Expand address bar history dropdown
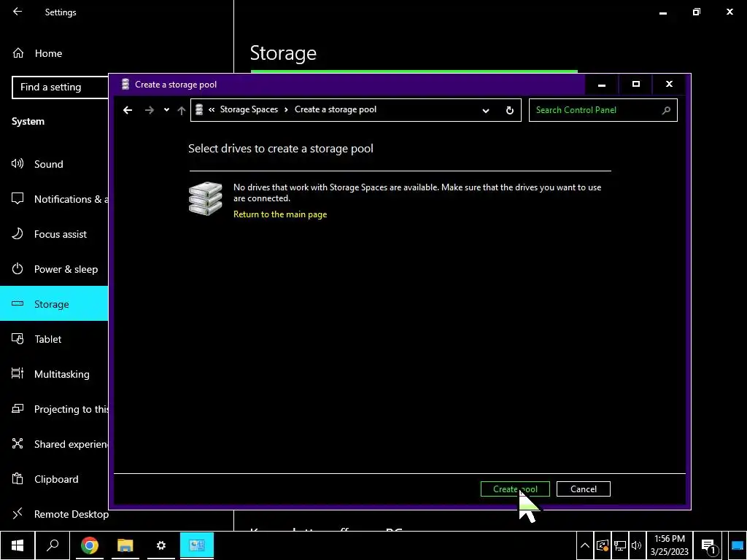Viewport: 747px width, 560px height. (485, 111)
